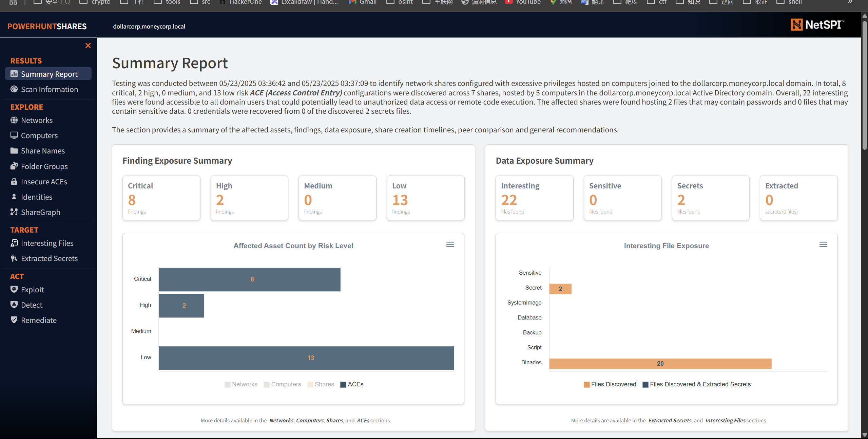Click the ShareGraph icon

point(14,212)
